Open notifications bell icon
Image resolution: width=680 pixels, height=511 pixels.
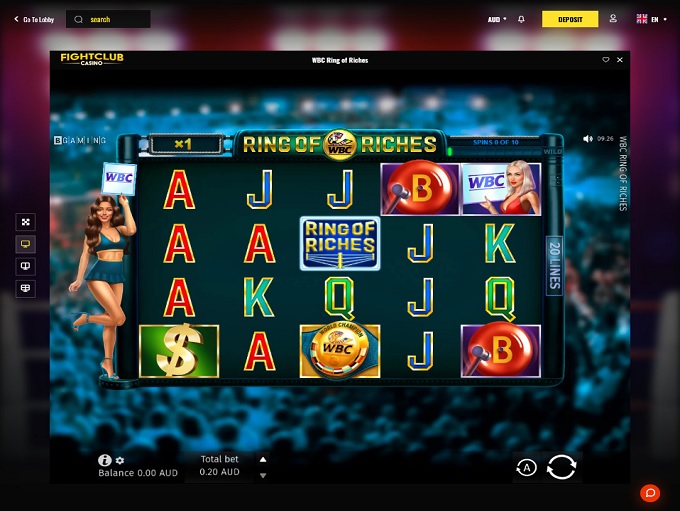[x=521, y=19]
